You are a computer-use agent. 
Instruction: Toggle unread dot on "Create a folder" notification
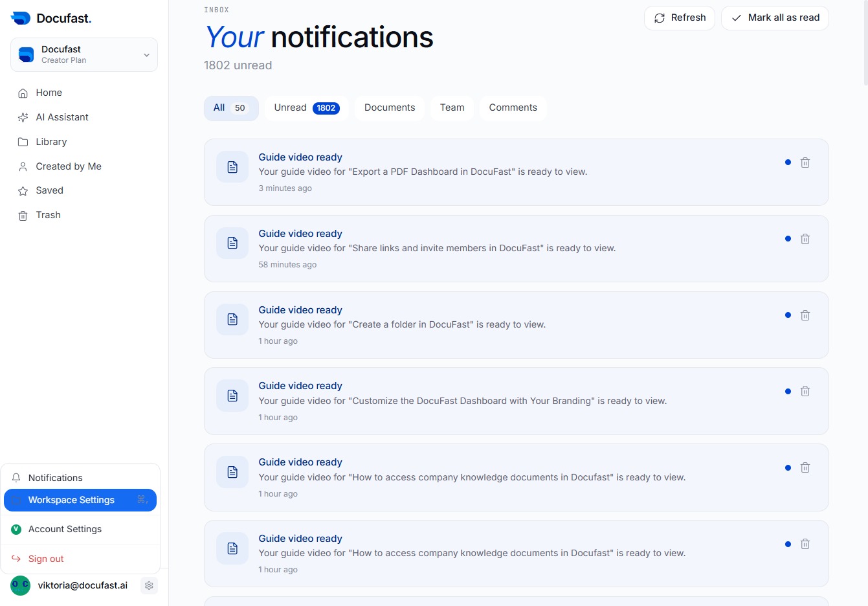(788, 315)
